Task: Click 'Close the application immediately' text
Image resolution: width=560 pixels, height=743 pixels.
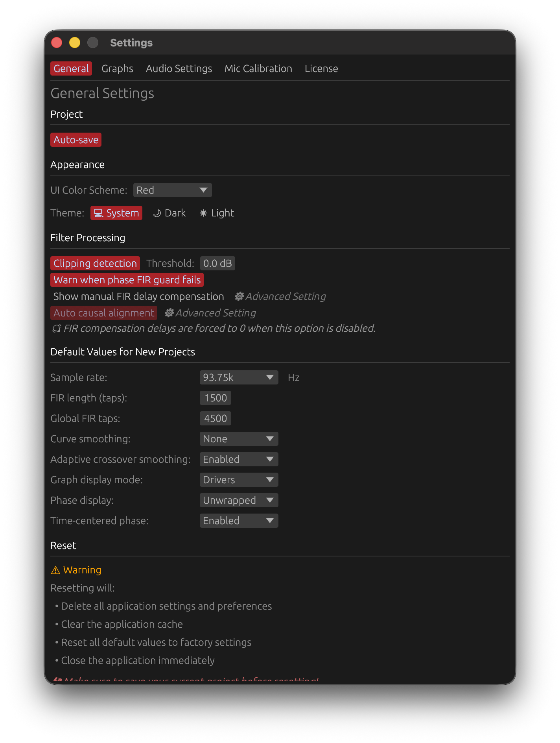Action: [x=138, y=660]
